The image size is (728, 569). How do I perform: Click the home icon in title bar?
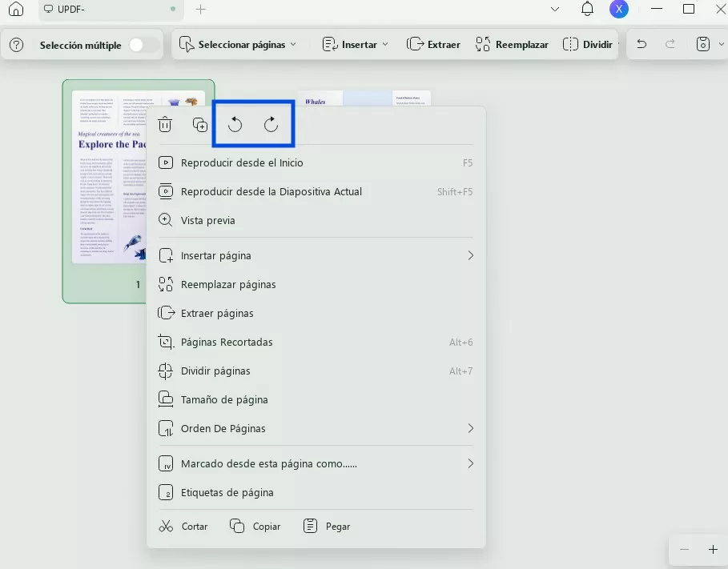point(16,9)
